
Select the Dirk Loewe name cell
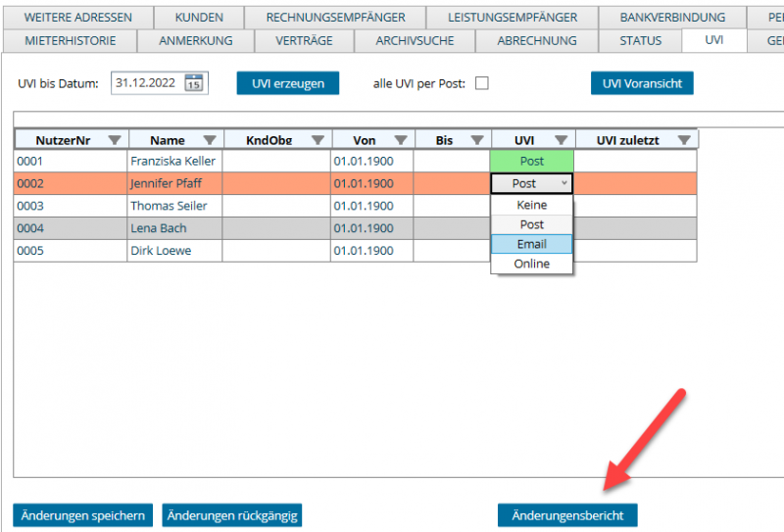(x=174, y=251)
